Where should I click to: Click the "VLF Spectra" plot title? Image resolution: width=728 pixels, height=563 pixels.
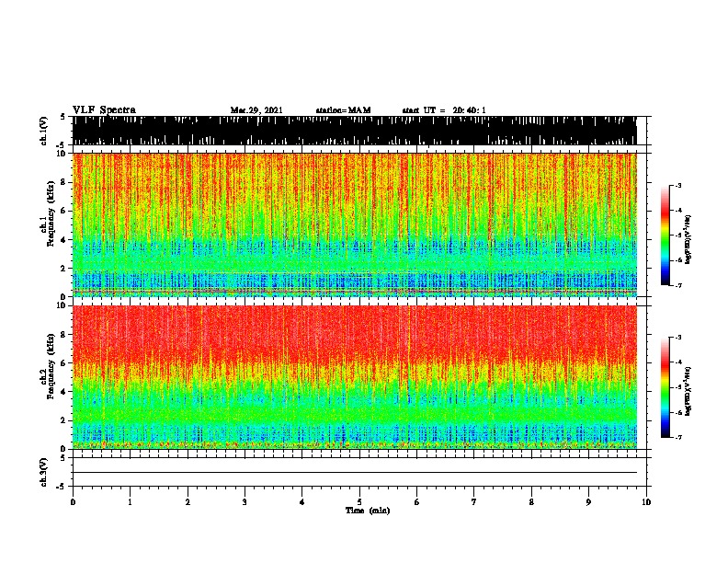104,110
